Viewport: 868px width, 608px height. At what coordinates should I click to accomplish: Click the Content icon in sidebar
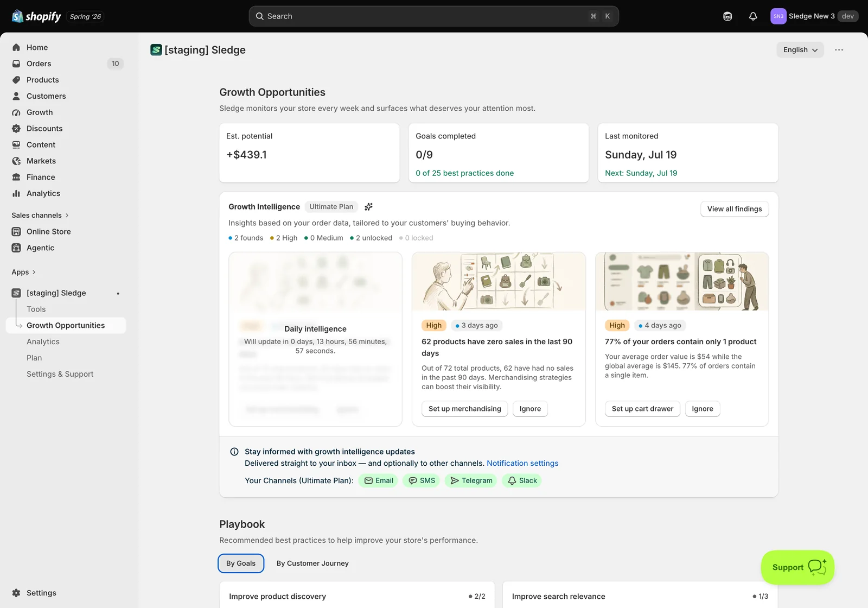coord(16,145)
